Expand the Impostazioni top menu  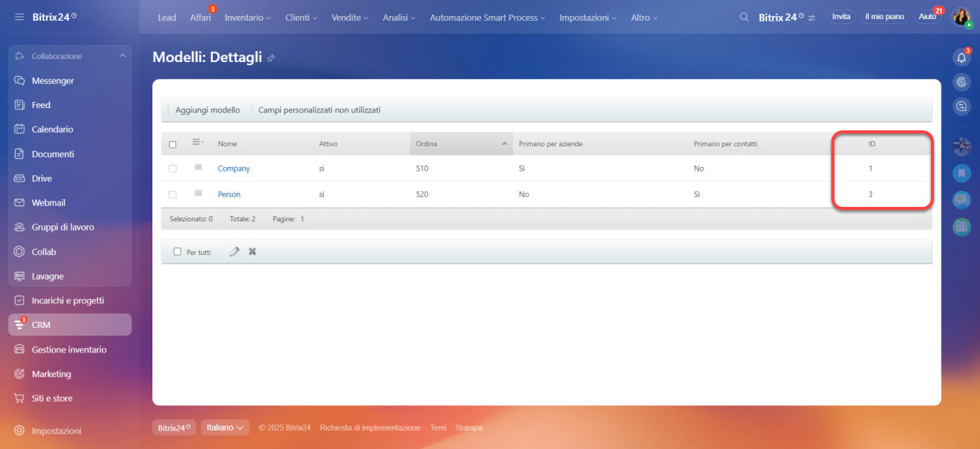pos(590,17)
